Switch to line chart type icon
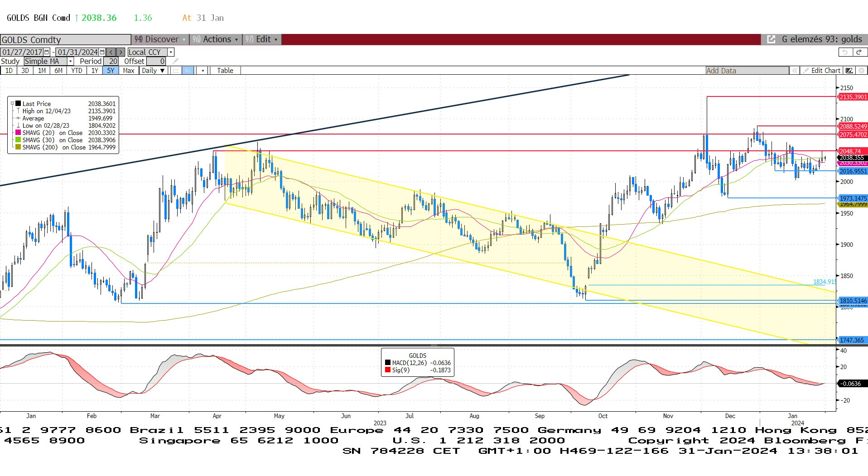Image resolution: width=868 pixels, height=476 pixels. point(175,70)
